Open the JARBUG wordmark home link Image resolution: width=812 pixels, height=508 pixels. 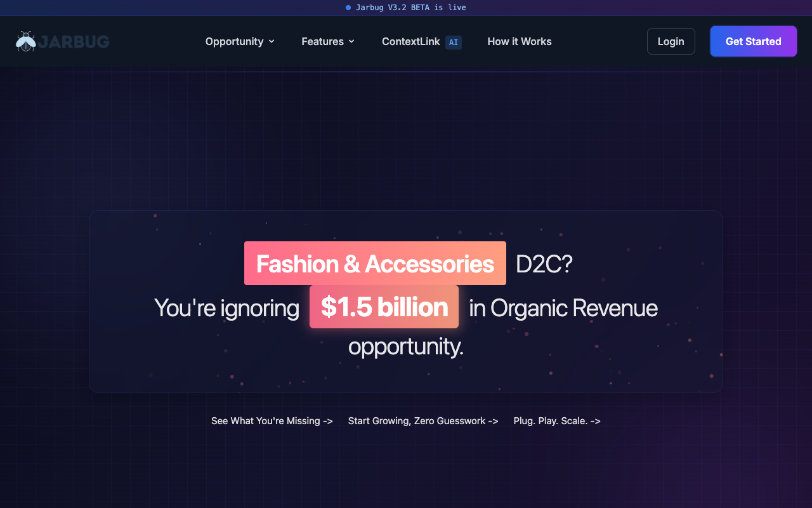click(74, 42)
